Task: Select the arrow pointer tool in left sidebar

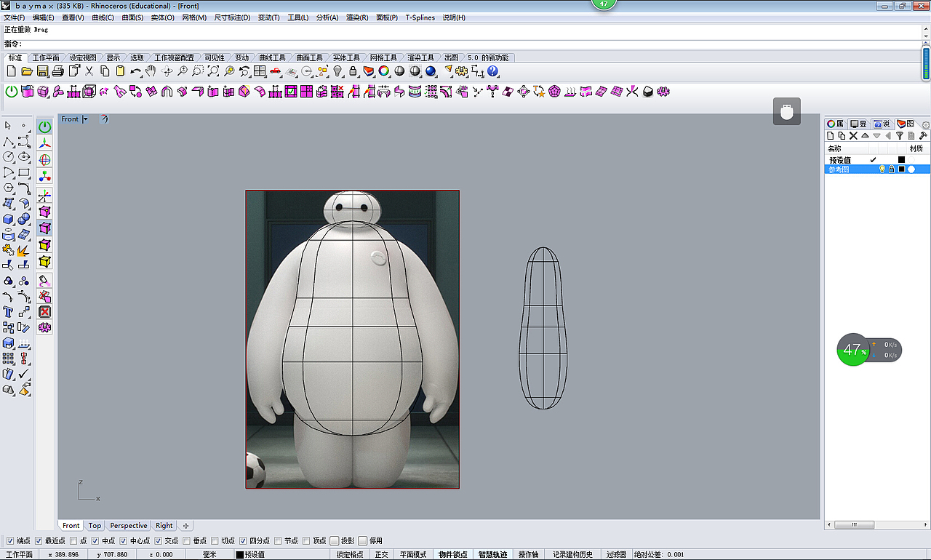Action: tap(8, 127)
